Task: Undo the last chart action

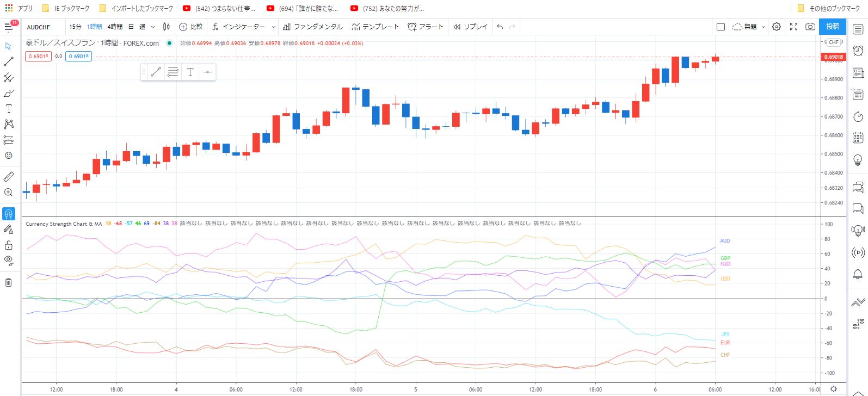Action: pyautogui.click(x=500, y=27)
